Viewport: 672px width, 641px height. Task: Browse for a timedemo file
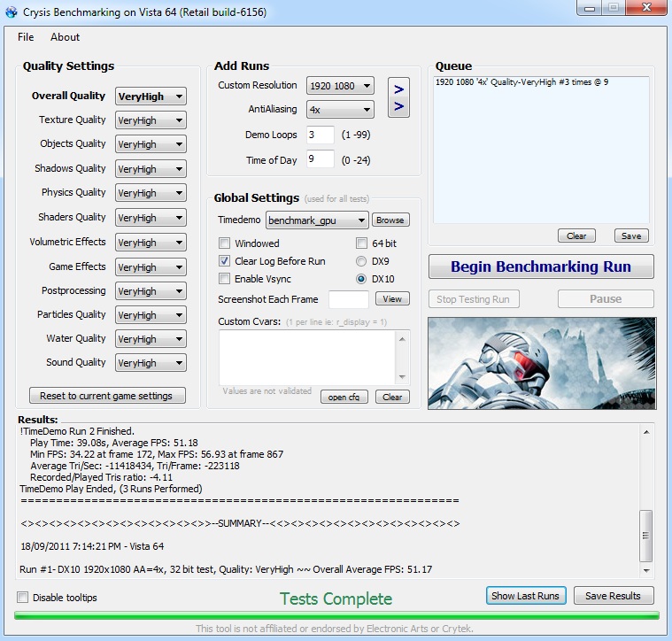(x=390, y=220)
